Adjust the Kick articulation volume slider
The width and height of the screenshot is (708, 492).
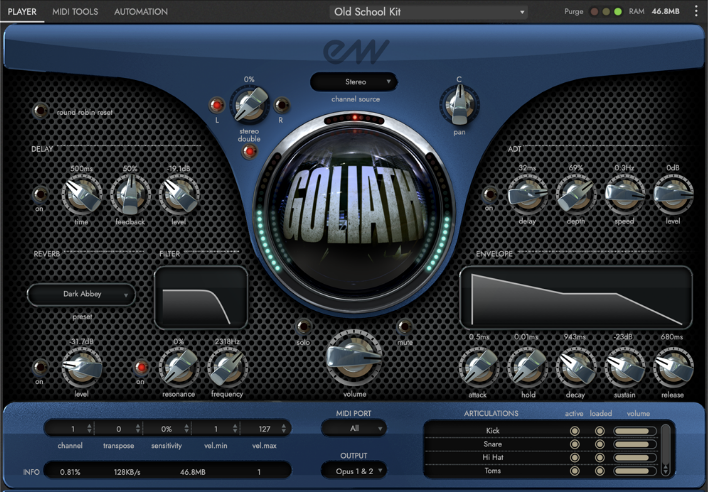(x=633, y=431)
